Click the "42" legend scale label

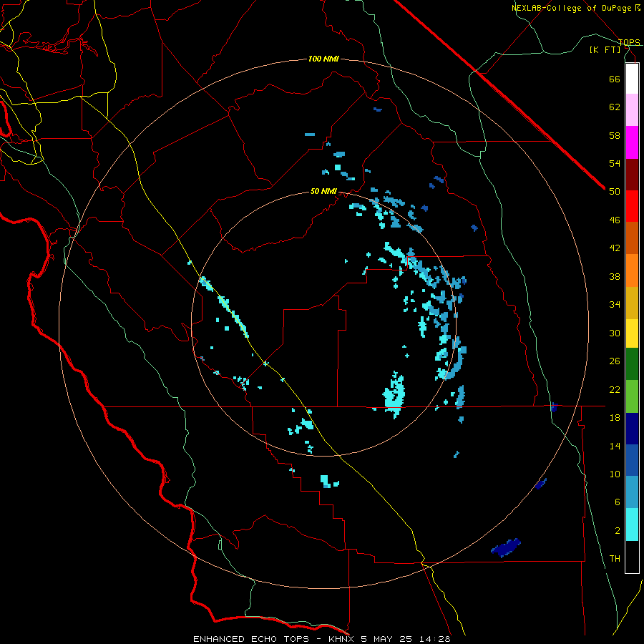point(615,248)
